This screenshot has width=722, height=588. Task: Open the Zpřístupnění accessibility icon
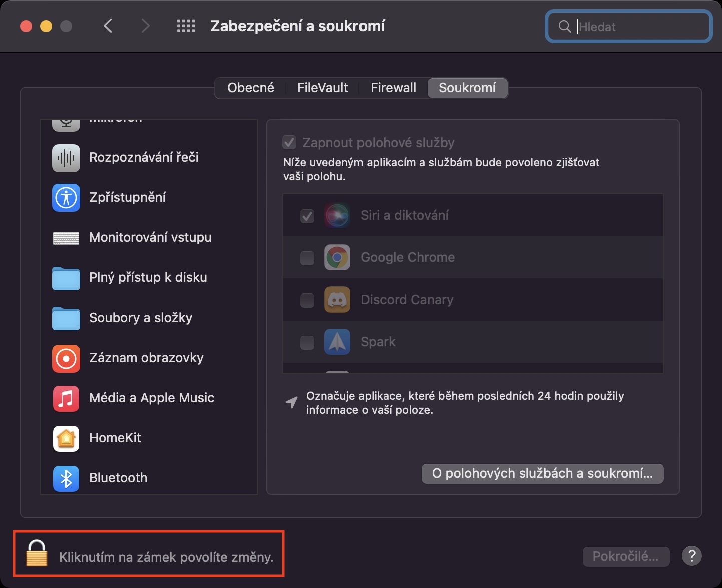[x=66, y=198]
